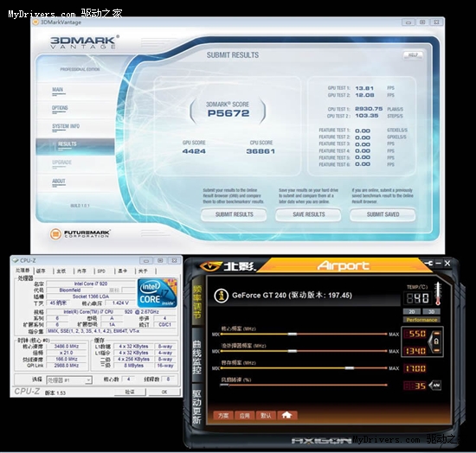Click the Submit Results button
476x453 pixels.
click(x=234, y=214)
